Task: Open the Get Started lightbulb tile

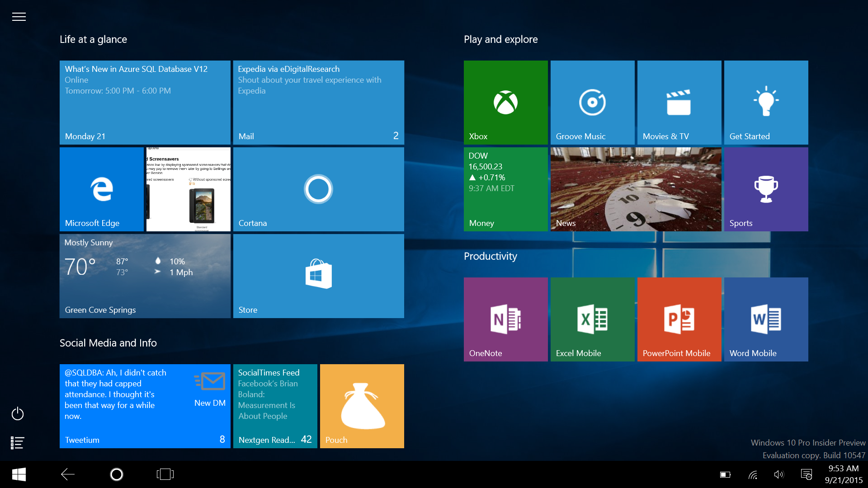Action: coord(766,103)
